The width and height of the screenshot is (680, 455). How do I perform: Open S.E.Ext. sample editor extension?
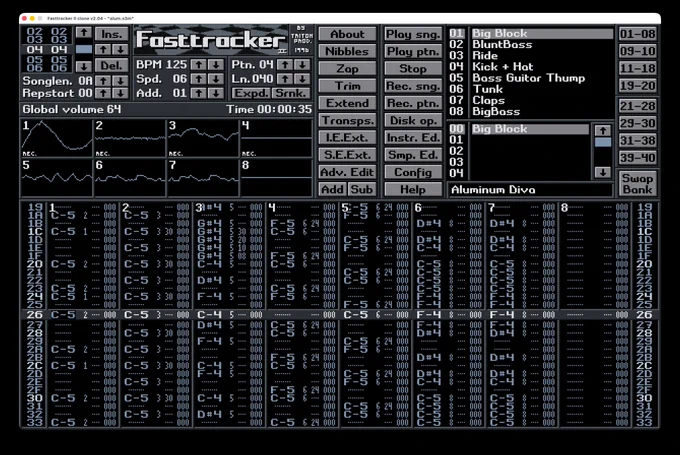pos(347,155)
